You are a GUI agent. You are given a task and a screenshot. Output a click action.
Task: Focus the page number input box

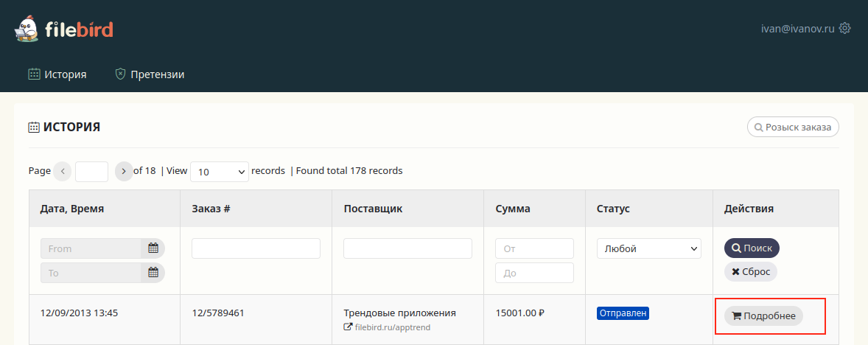coord(91,171)
